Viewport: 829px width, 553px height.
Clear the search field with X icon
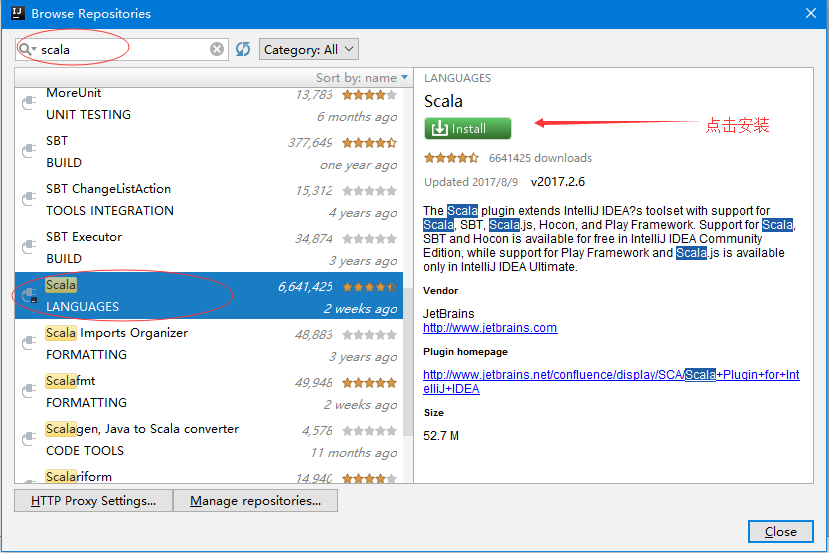(217, 49)
